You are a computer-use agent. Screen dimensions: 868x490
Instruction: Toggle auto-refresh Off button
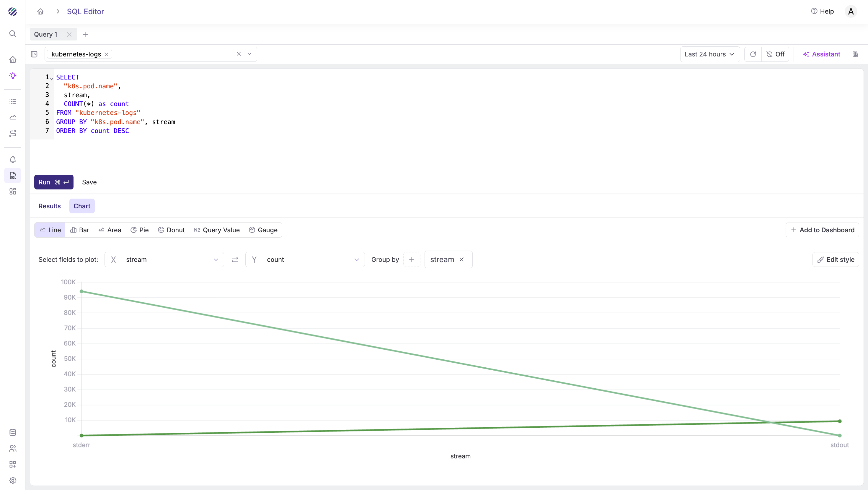[775, 54]
